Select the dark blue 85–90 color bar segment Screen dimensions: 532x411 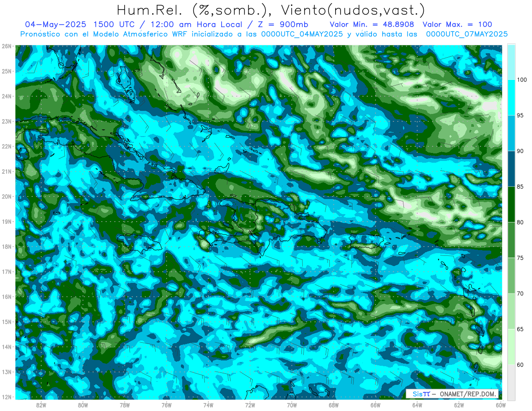[x=511, y=169]
